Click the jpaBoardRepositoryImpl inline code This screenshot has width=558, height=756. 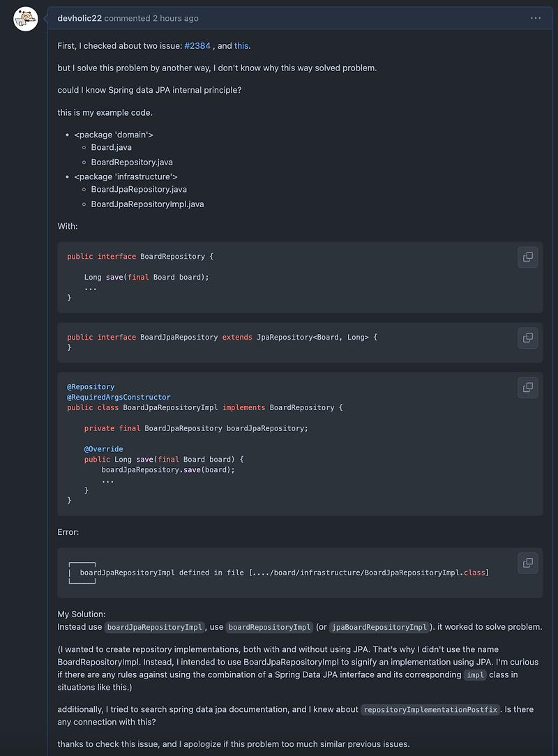pyautogui.click(x=379, y=627)
